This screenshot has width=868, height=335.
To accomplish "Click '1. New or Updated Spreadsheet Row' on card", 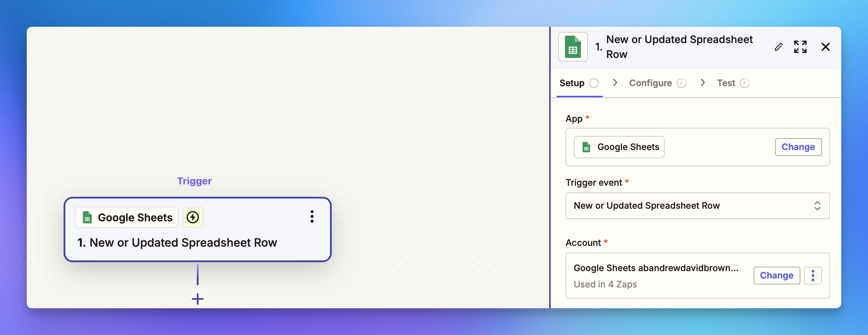I will [177, 243].
